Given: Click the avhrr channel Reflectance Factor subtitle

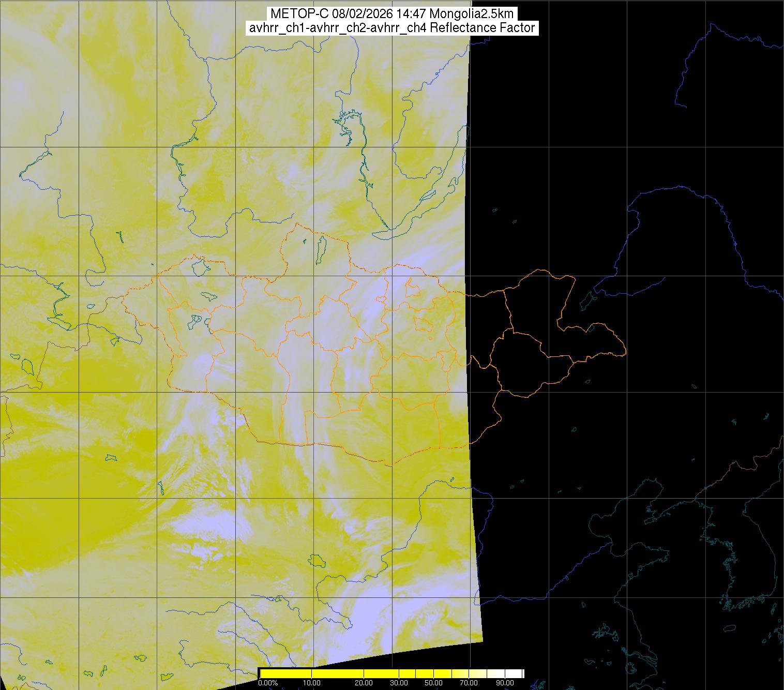Looking at the screenshot, I should coord(391,28).
